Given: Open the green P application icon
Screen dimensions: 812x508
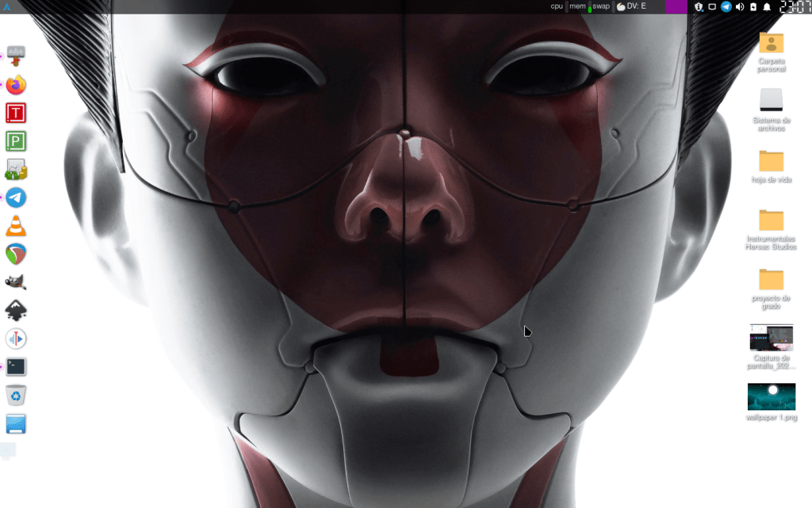Looking at the screenshot, I should [x=16, y=141].
